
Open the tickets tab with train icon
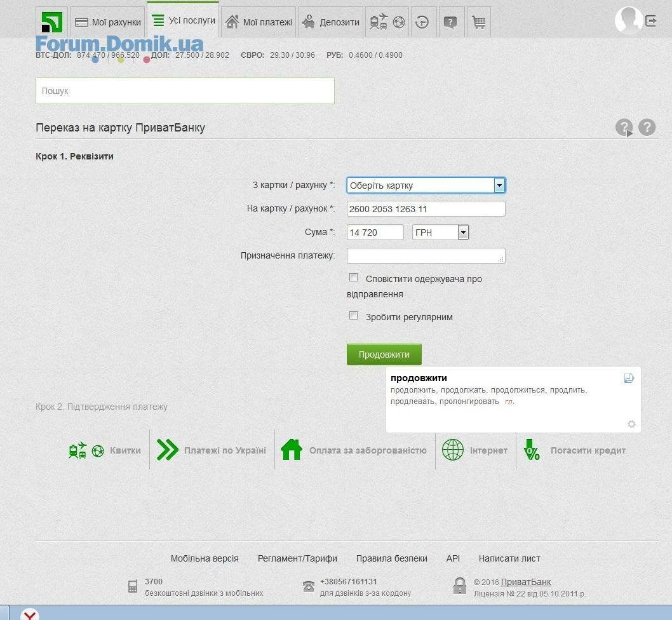click(387, 22)
